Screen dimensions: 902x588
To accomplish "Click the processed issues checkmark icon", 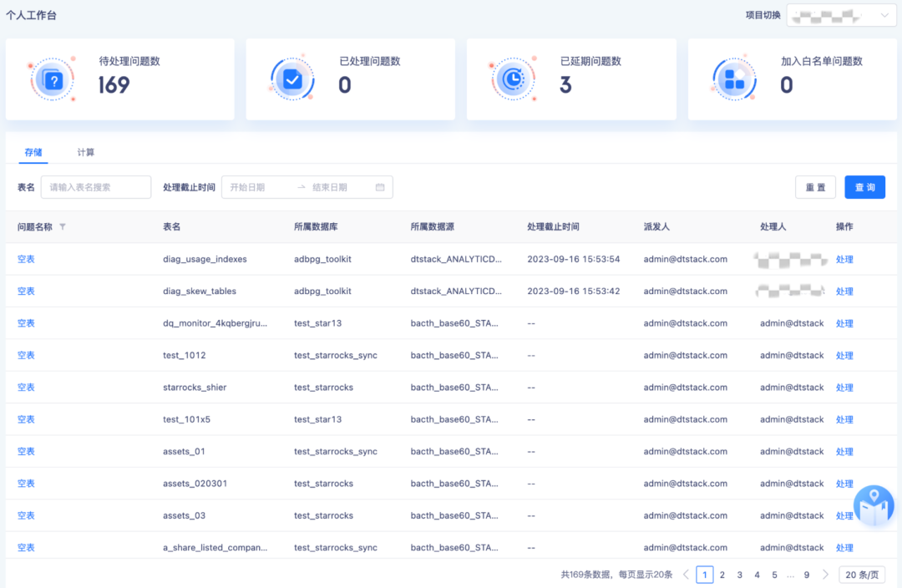I will 292,80.
